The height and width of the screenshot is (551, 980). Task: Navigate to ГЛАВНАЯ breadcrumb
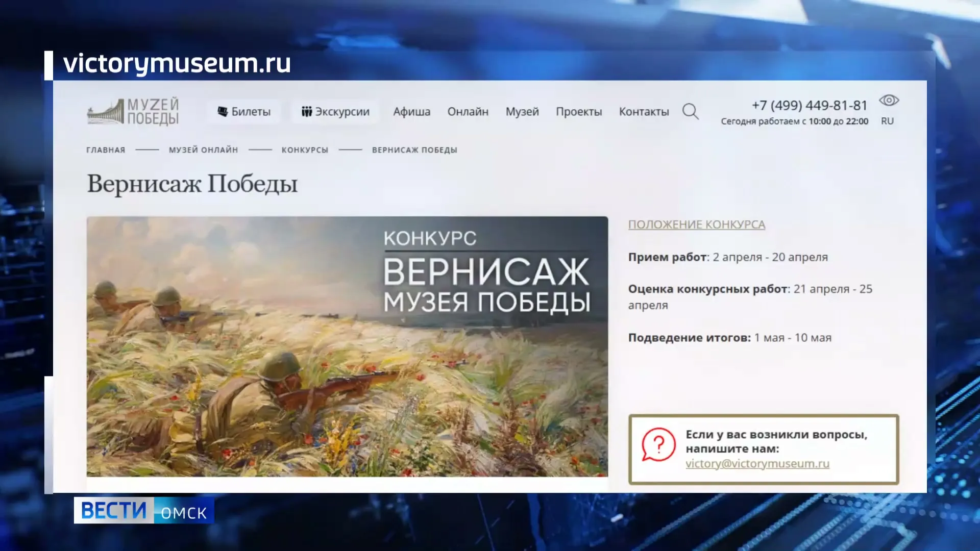(x=105, y=149)
